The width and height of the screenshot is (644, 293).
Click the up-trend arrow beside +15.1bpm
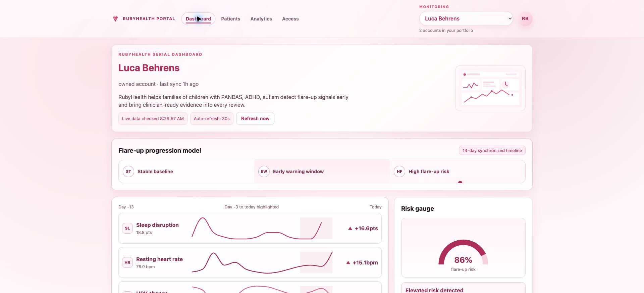[348, 262]
